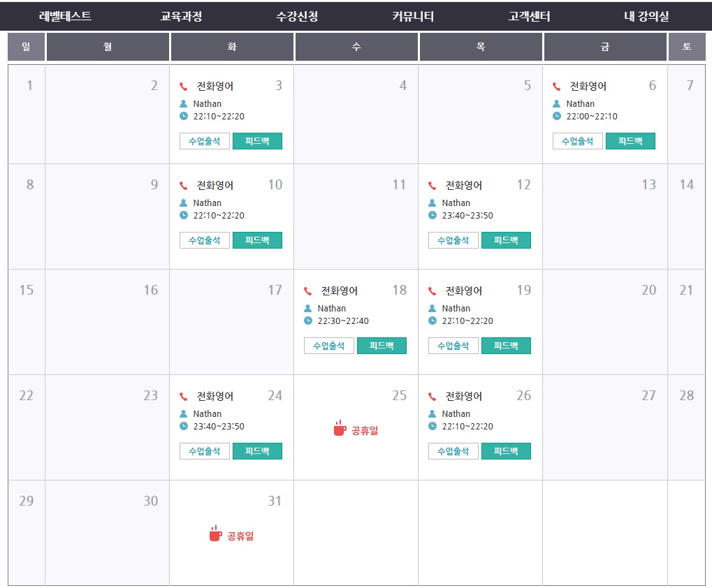
Task: Click the phone icon on the 26th
Action: coord(433,397)
